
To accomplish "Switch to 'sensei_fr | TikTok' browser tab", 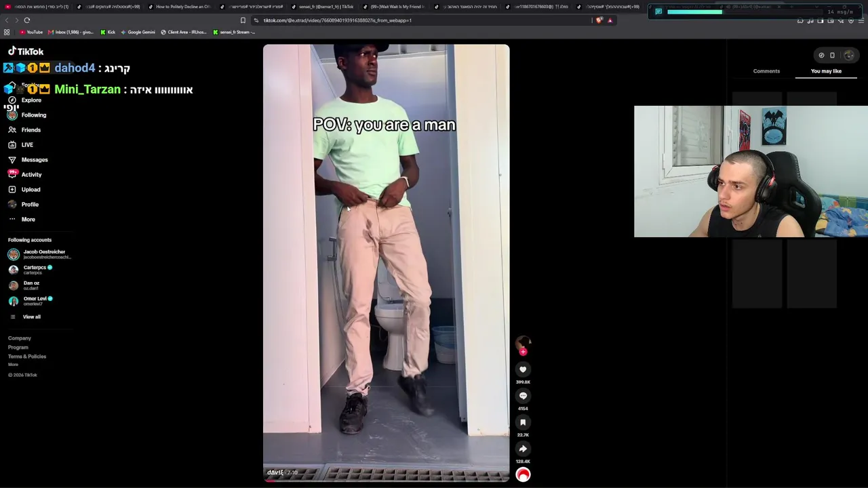I will (322, 7).
